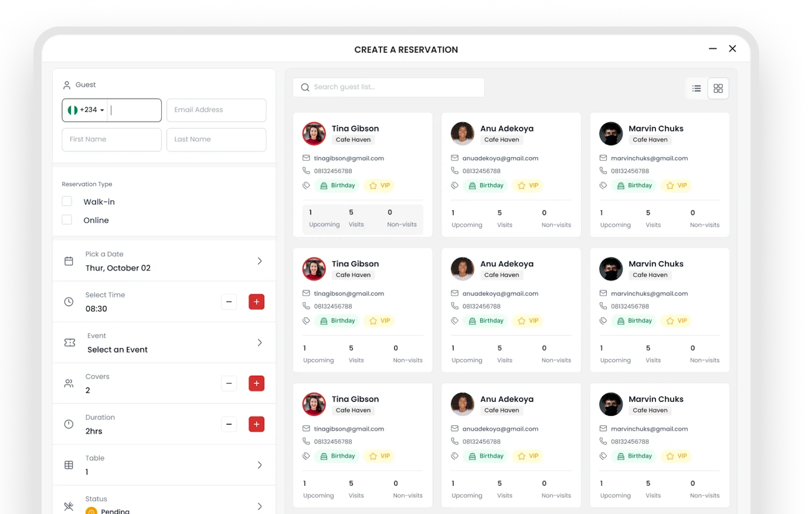Expand the Select an Event chevron
812x514 pixels.
click(259, 343)
